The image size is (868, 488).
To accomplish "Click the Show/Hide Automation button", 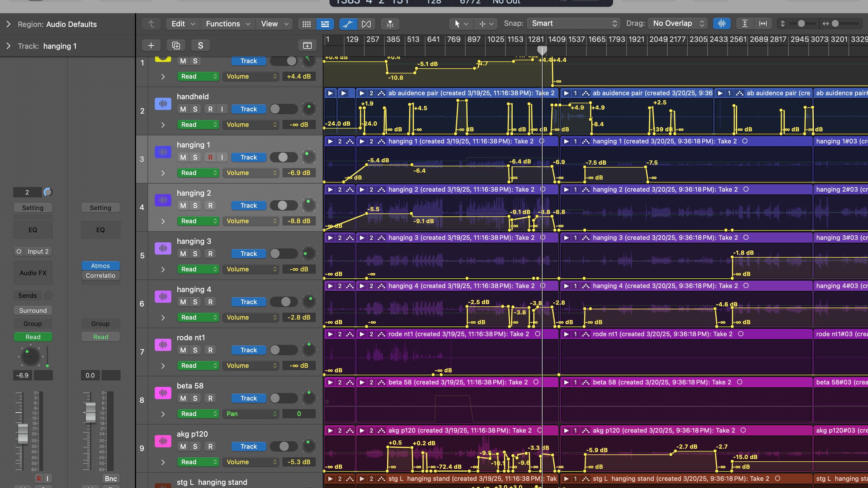I will [348, 24].
